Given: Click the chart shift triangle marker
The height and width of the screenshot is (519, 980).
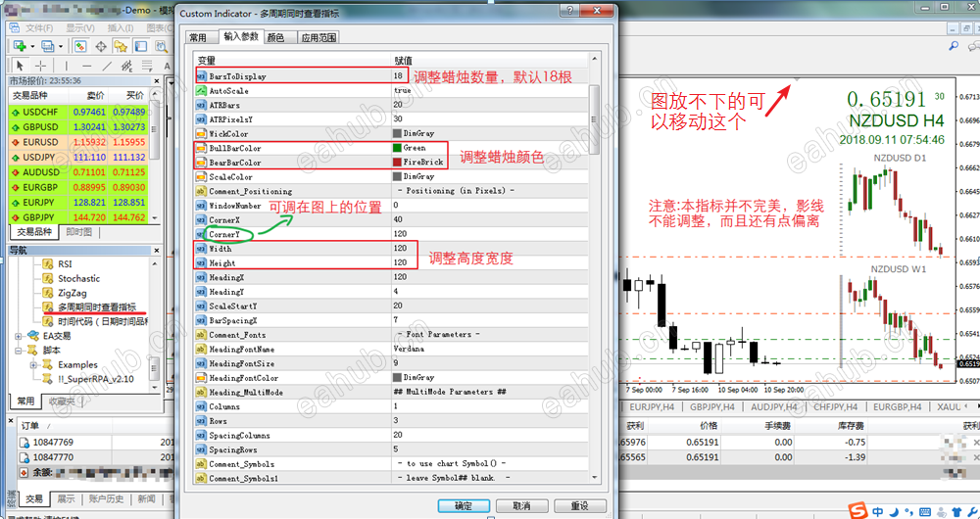Looking at the screenshot, I should click(x=796, y=80).
